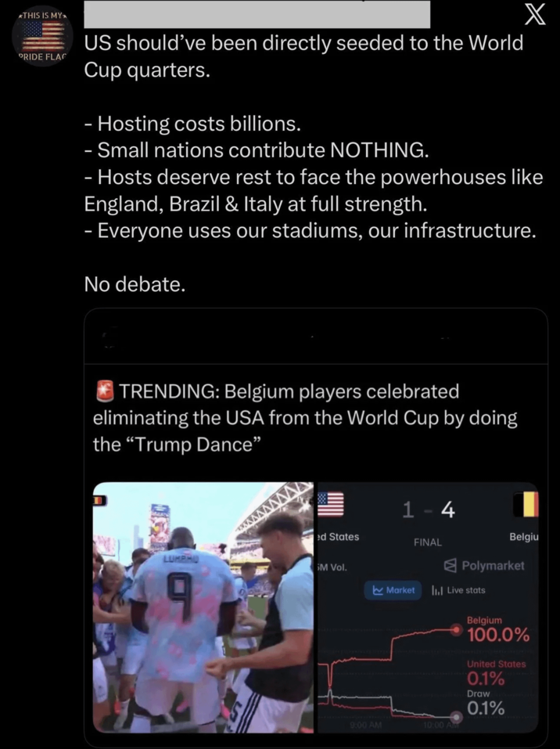The height and width of the screenshot is (749, 560).
Task: Click the Live stats bar chart icon
Action: pos(437,590)
